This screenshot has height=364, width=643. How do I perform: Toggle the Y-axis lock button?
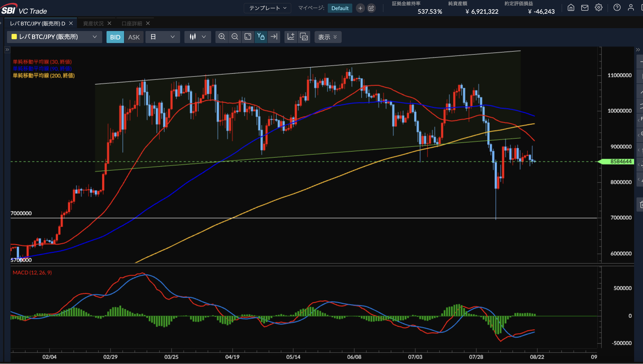(261, 37)
